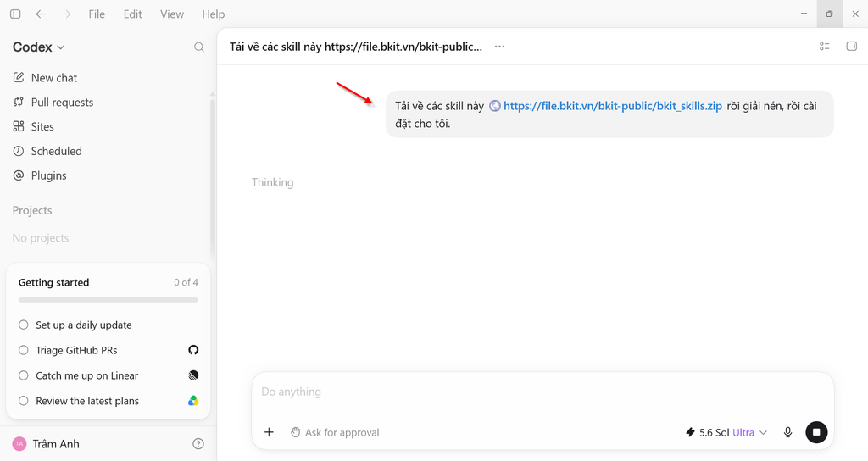This screenshot has height=461, width=868.
Task: Click the hand icon beside Ask for approval
Action: pos(296,432)
